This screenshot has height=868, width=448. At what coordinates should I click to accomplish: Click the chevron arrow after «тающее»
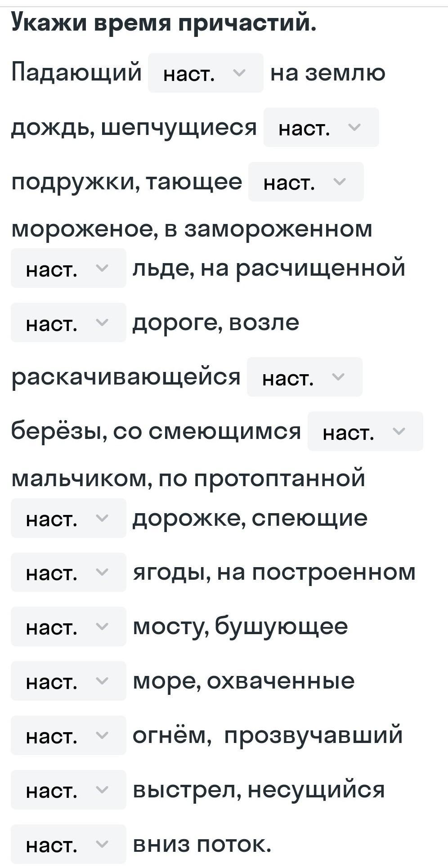pyautogui.click(x=339, y=182)
